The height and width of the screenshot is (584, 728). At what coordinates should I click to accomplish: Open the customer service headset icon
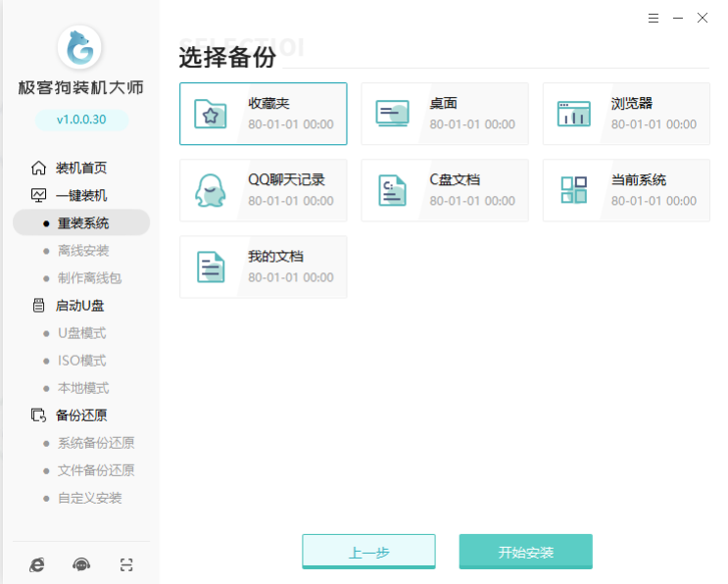[x=81, y=564]
